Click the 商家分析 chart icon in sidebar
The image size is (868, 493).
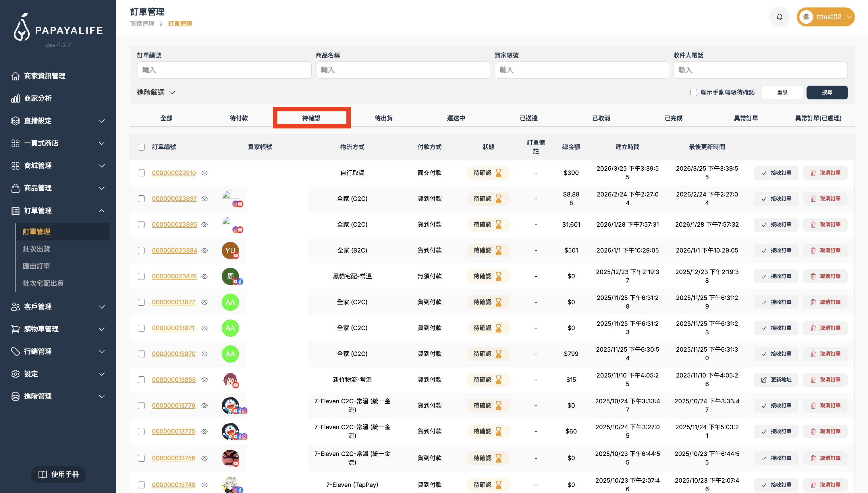click(x=15, y=99)
